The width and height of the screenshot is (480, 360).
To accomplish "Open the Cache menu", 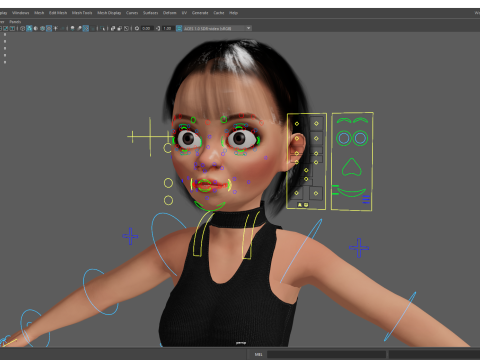I will (x=219, y=13).
